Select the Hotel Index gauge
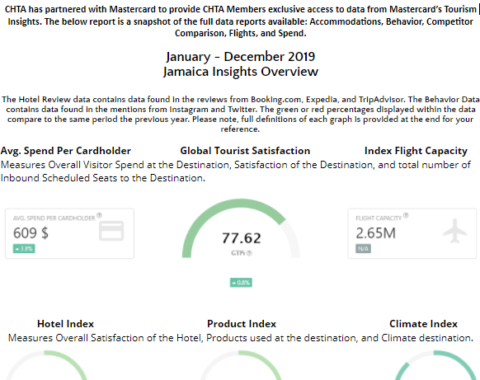This screenshot has height=380, width=480. (47, 365)
